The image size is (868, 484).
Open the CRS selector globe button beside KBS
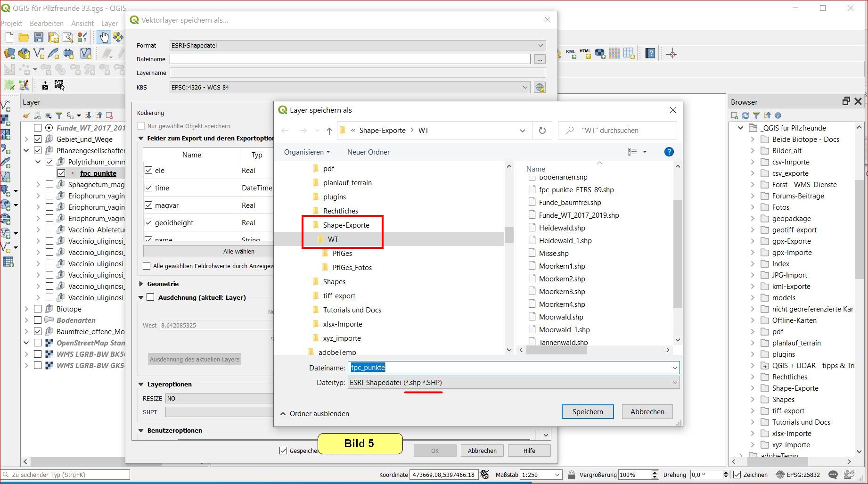click(540, 88)
